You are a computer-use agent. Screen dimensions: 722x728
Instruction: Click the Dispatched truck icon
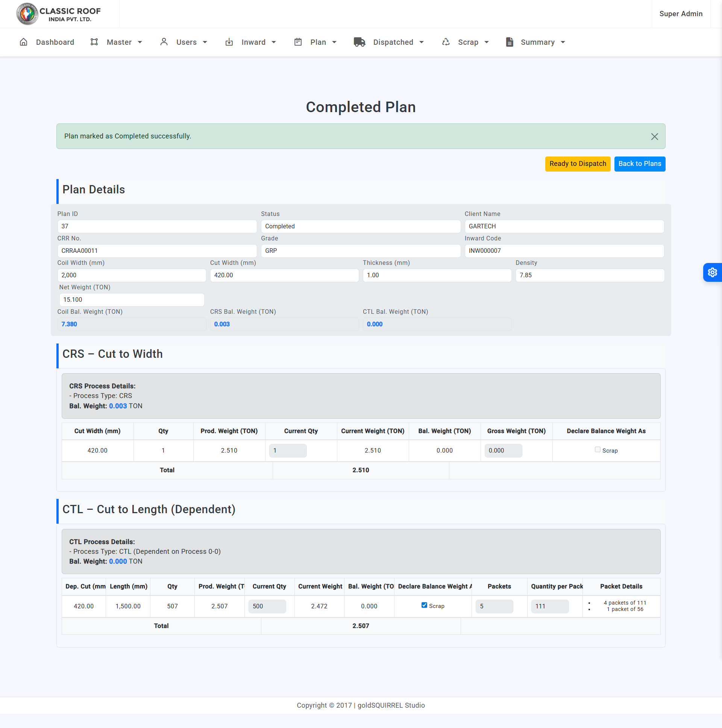359,42
